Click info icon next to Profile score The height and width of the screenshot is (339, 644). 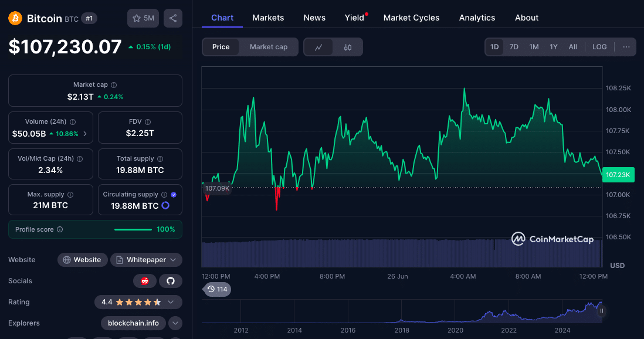(60, 229)
